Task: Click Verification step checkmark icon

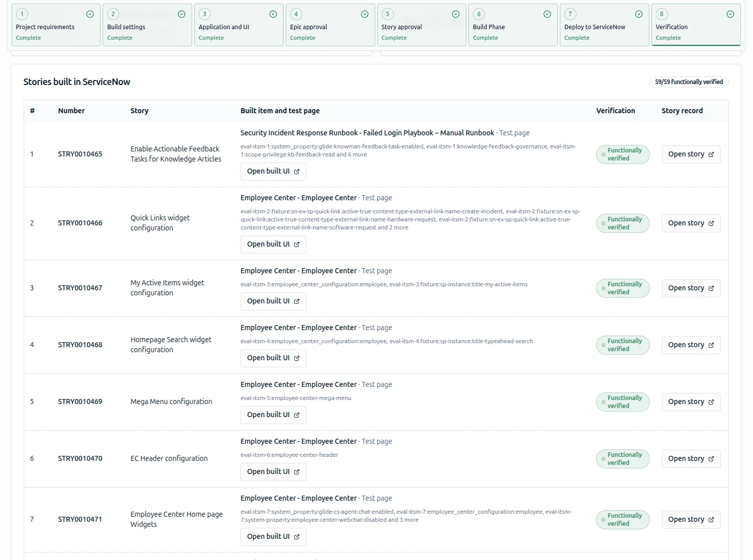Action: (x=730, y=14)
